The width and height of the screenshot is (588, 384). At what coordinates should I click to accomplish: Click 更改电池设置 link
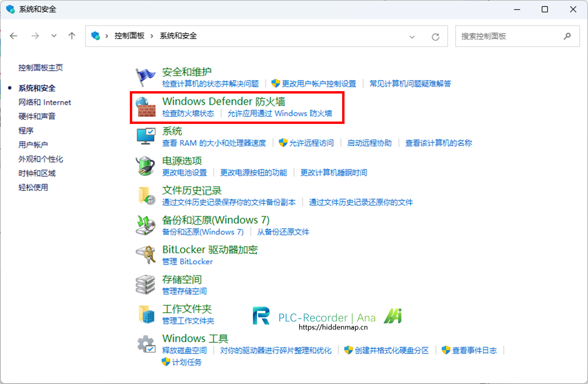click(185, 172)
